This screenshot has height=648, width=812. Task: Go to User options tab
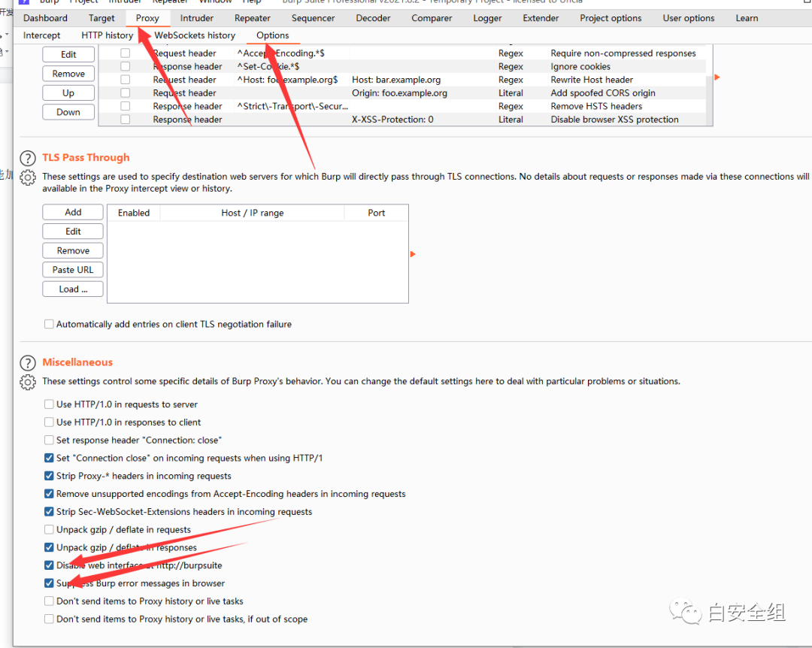(688, 18)
